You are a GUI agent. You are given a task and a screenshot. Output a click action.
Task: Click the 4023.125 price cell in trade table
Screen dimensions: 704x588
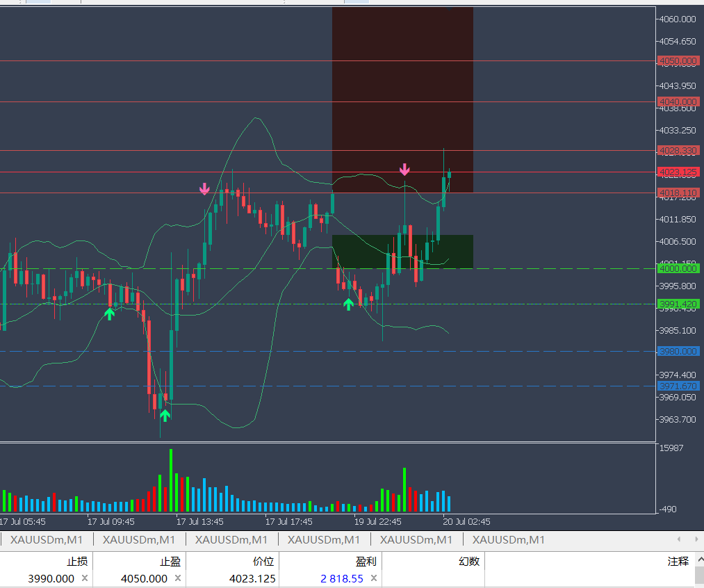click(252, 578)
